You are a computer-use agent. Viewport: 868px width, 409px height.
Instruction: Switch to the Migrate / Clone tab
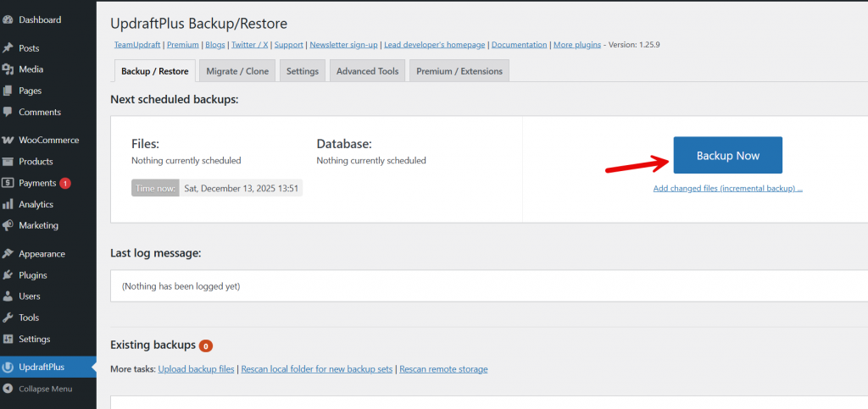[x=237, y=71]
